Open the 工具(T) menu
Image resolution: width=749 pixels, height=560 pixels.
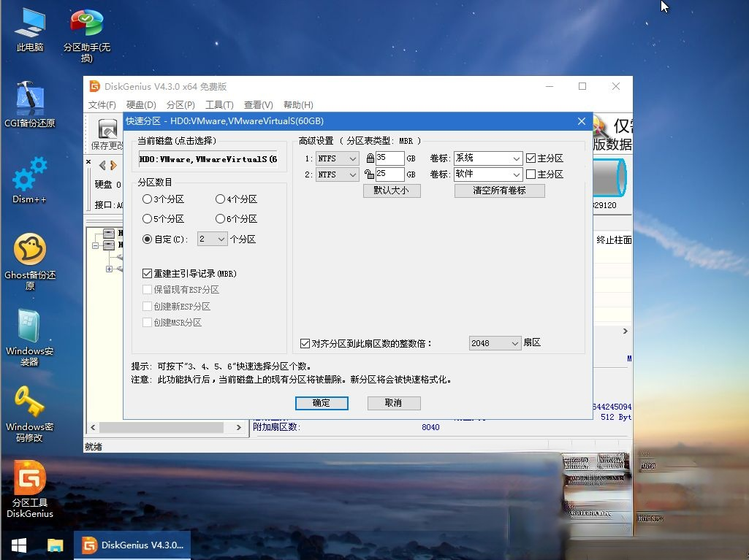(x=219, y=105)
